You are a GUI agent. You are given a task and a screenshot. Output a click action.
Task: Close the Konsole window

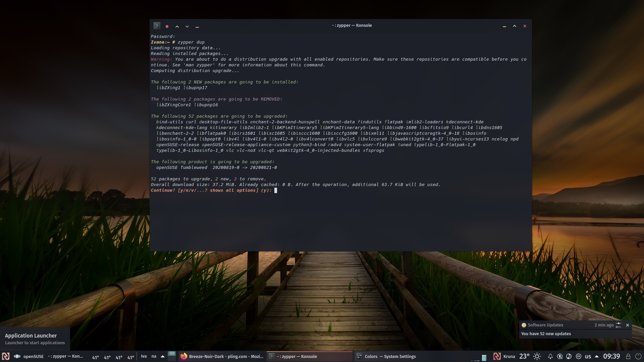click(525, 26)
